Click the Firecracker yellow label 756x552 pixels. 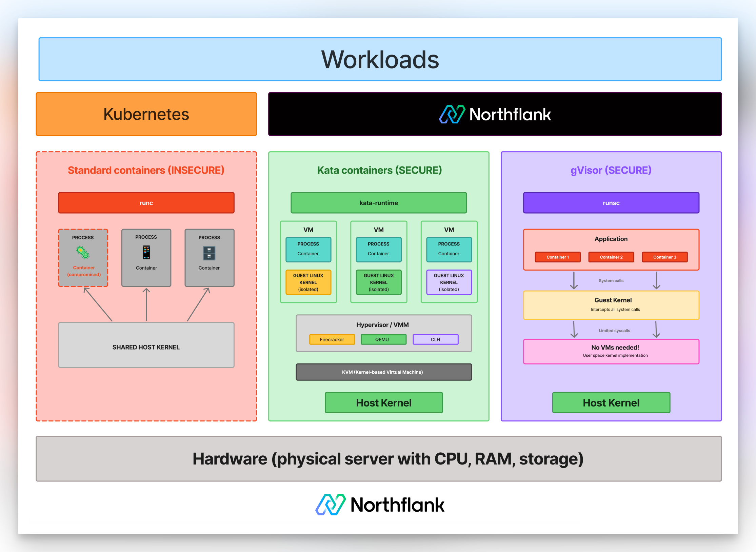(x=332, y=339)
